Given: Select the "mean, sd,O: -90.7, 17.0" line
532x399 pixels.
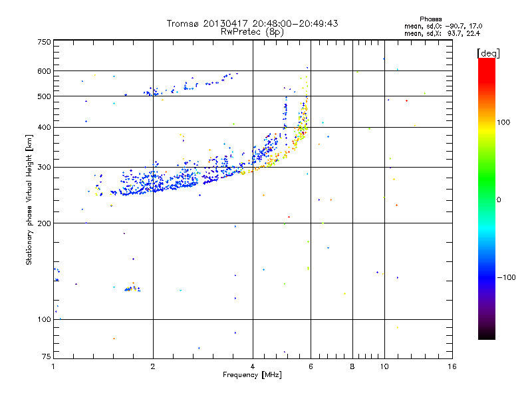Looking at the screenshot, I should click(443, 26).
